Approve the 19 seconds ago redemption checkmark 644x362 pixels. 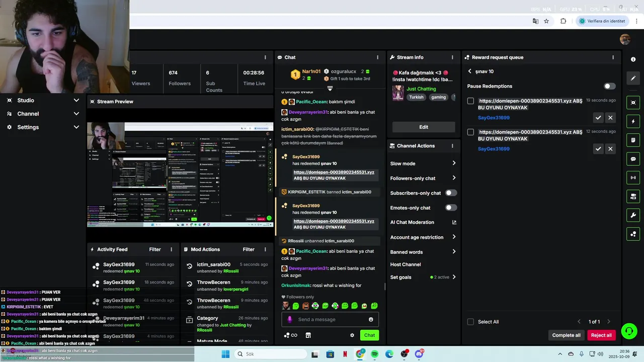point(598,118)
